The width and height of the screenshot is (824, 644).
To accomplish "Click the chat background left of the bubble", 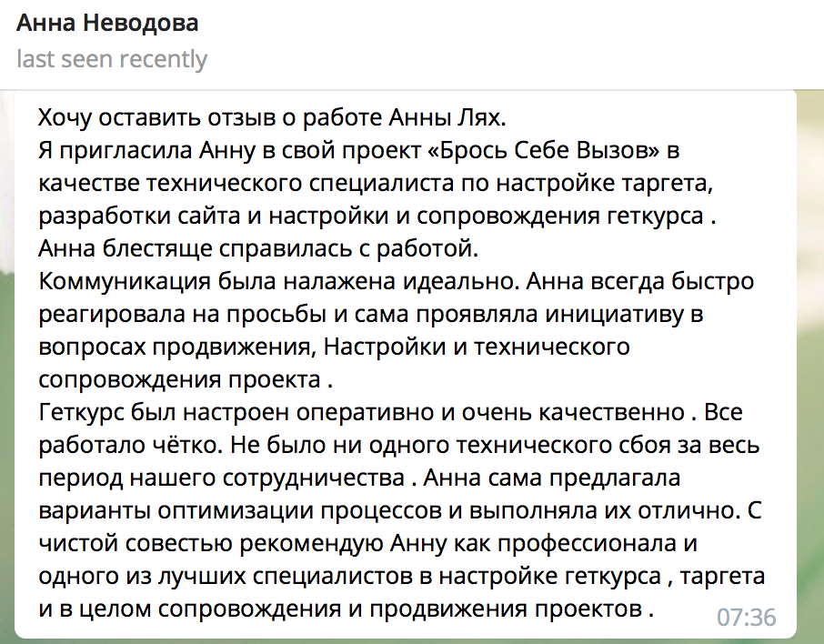I will [x=6, y=368].
